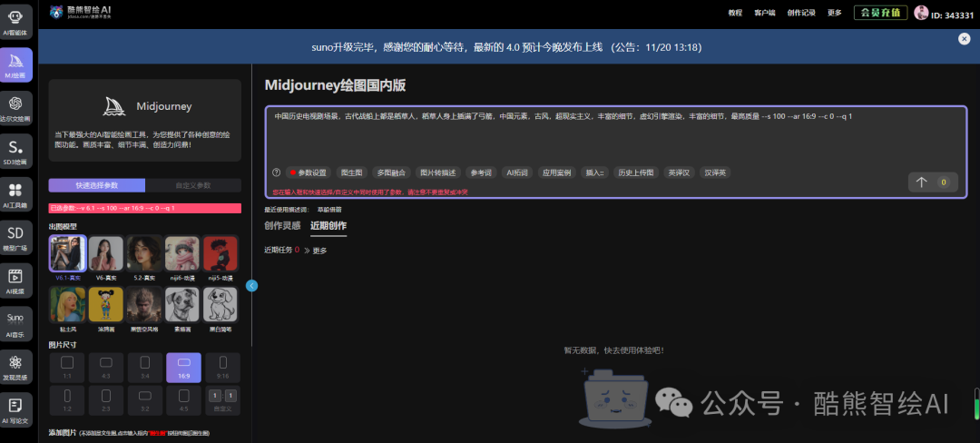
Task: Submit the prompt with the up arrow
Action: (x=921, y=182)
